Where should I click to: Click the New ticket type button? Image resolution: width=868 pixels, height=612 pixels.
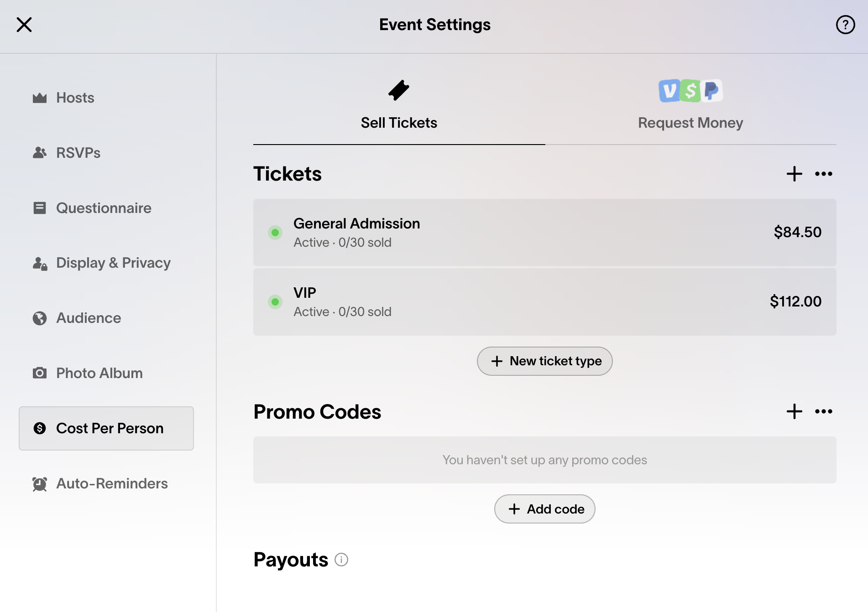(545, 361)
